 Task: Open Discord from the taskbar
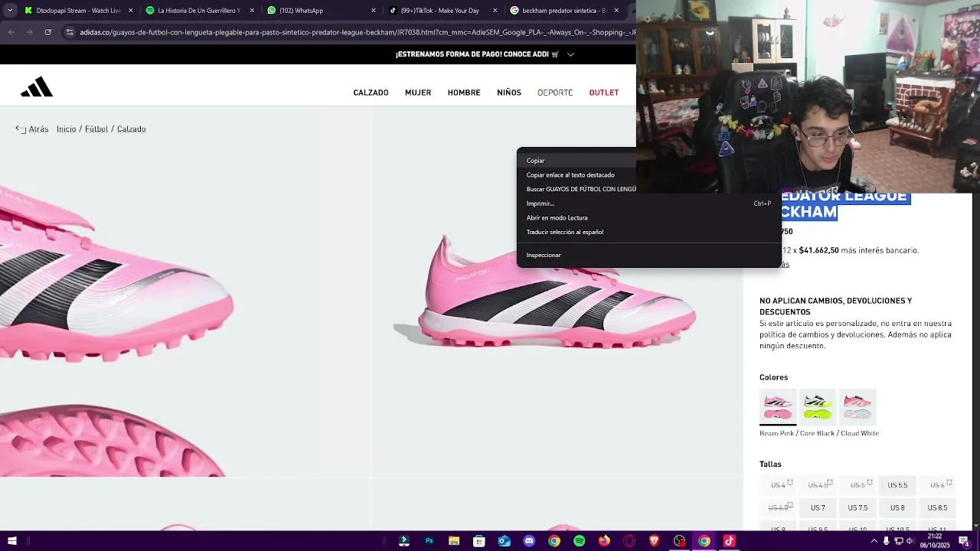(x=529, y=541)
